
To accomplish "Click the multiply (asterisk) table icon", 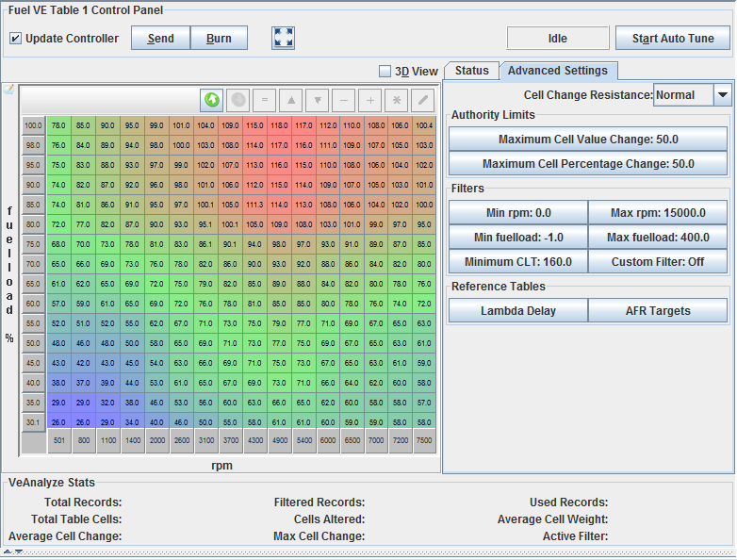I will click(397, 99).
